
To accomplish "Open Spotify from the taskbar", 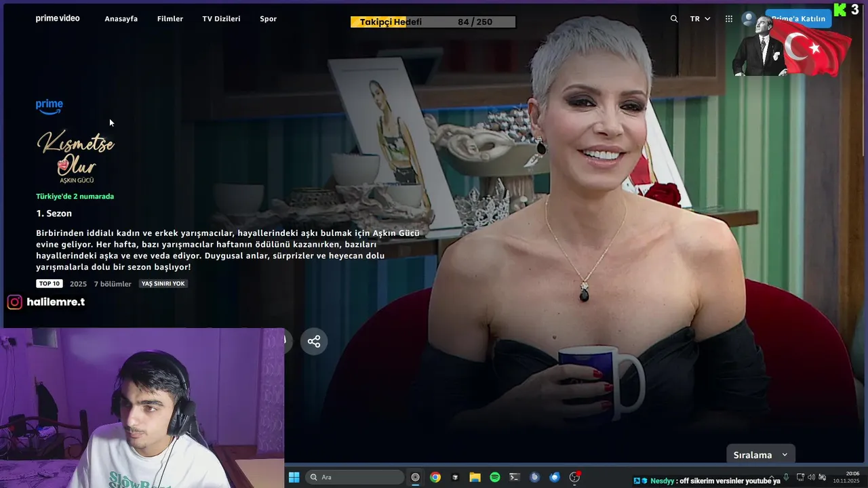I will tap(495, 477).
